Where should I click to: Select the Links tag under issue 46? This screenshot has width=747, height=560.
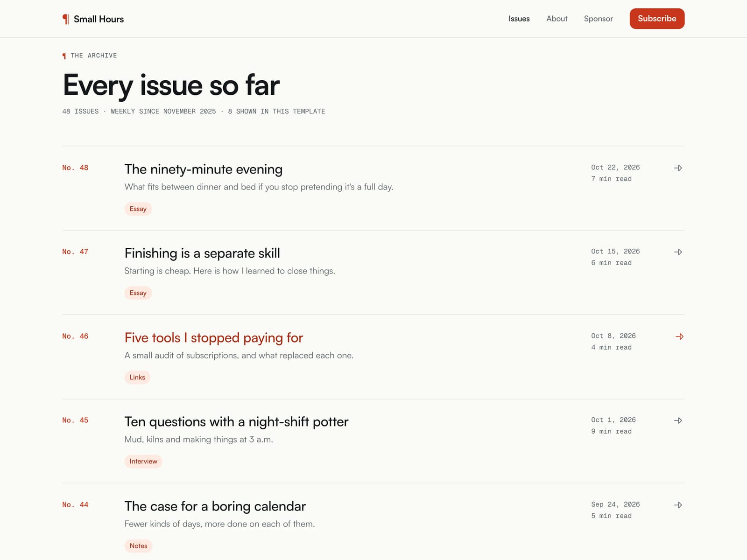137,377
